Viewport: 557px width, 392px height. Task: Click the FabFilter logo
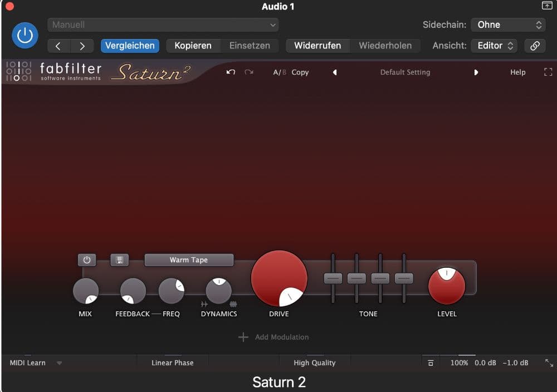53,71
